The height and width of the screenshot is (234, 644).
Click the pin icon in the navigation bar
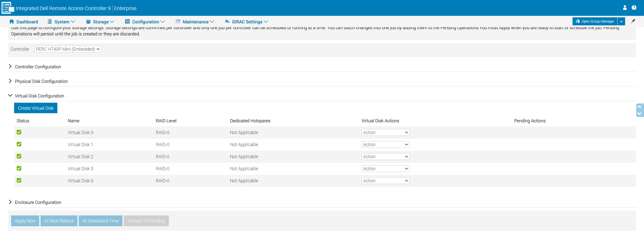(633, 21)
